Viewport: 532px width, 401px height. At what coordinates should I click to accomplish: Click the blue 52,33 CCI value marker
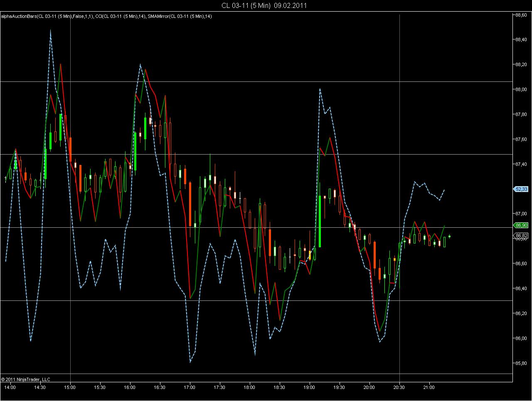click(521, 189)
